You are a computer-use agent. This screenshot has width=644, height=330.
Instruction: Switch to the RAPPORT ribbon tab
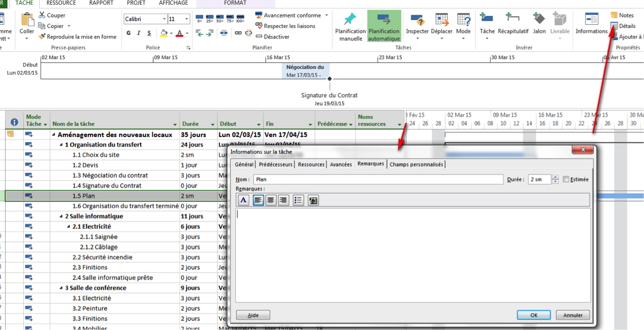101,3
